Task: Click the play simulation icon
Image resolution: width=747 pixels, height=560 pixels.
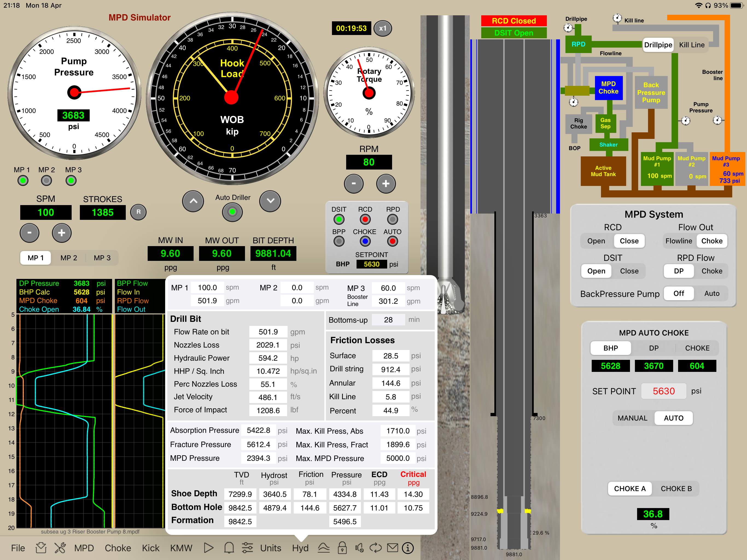Action: tap(208, 548)
